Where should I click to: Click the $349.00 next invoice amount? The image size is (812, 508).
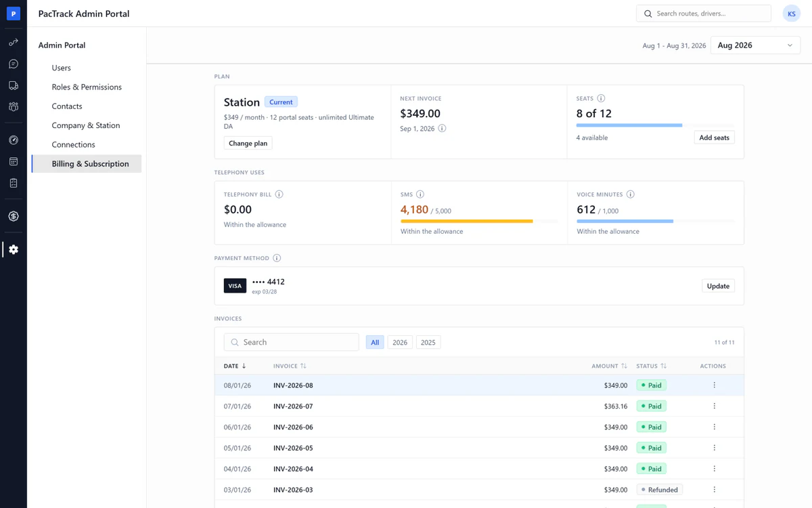click(x=420, y=114)
